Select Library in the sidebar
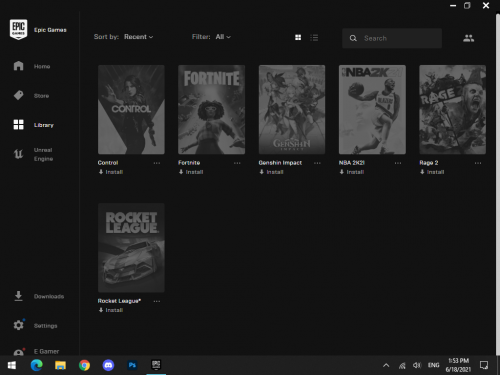 click(44, 125)
